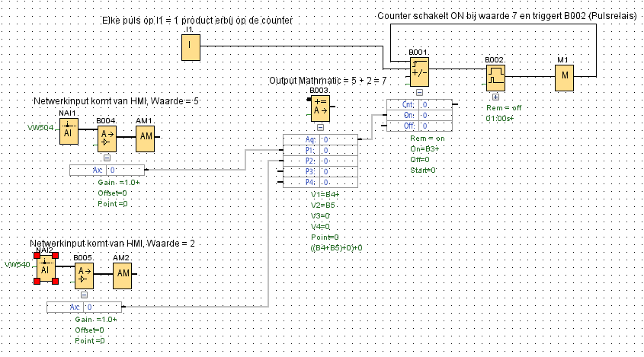
Task: Select the B005 analog amplifier block
Action: tap(84, 276)
